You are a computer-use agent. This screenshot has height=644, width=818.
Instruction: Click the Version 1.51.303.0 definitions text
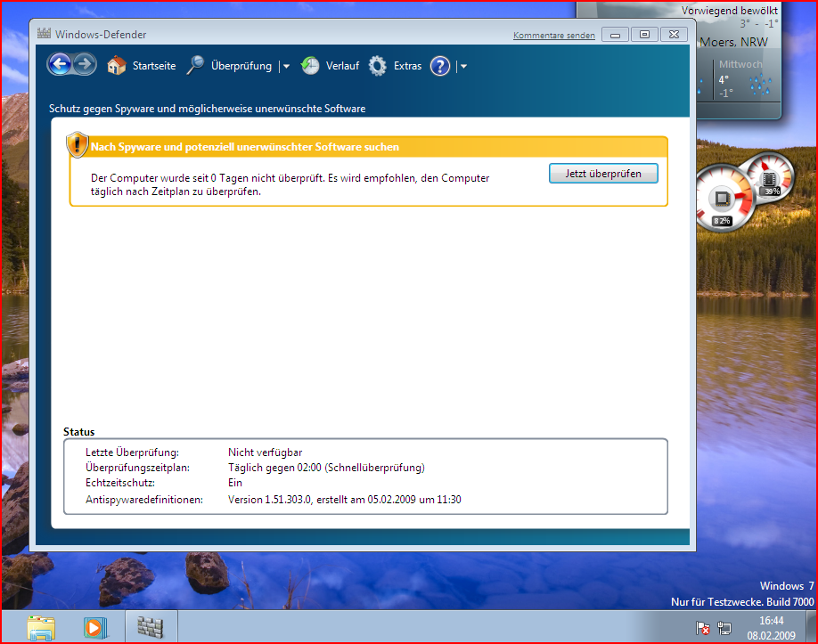click(344, 500)
